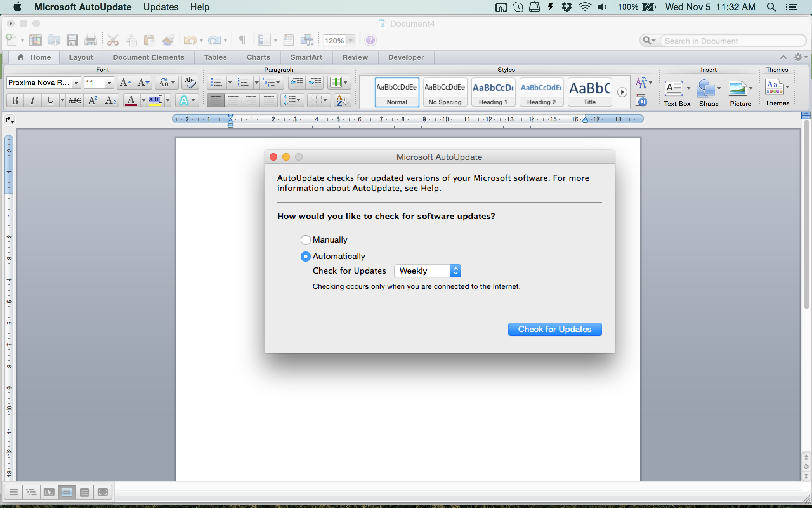Apply Superscript formatting
This screenshot has height=508, width=812.
pos(93,100)
